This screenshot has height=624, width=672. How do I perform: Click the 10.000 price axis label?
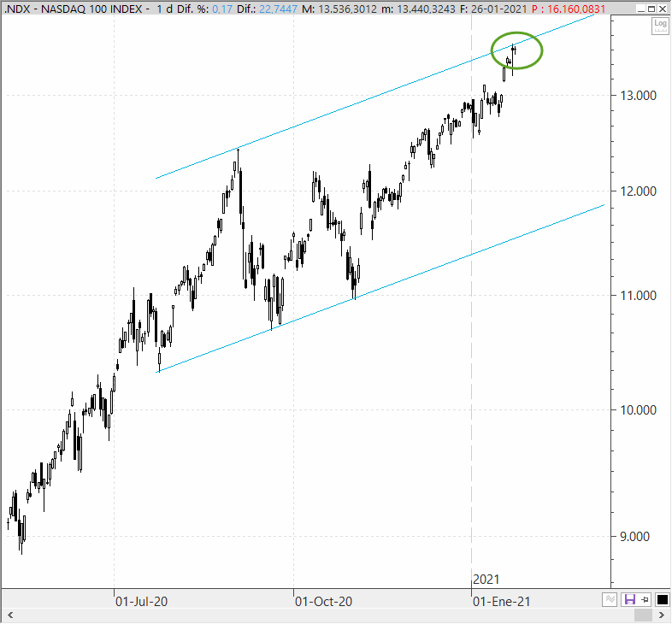coord(638,410)
